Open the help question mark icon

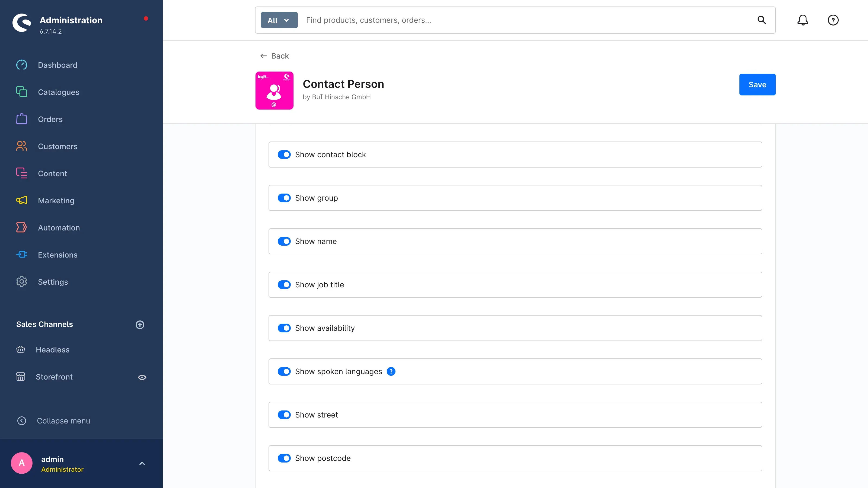833,20
